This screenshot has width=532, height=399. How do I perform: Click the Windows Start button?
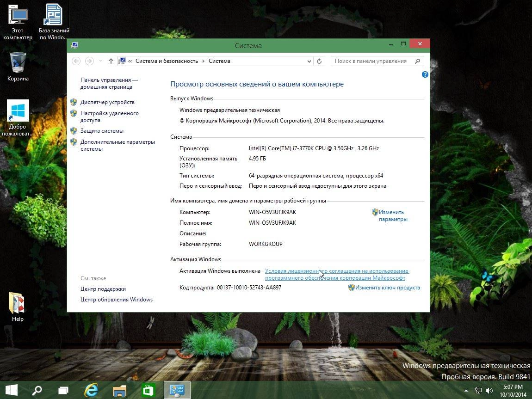tap(12, 390)
